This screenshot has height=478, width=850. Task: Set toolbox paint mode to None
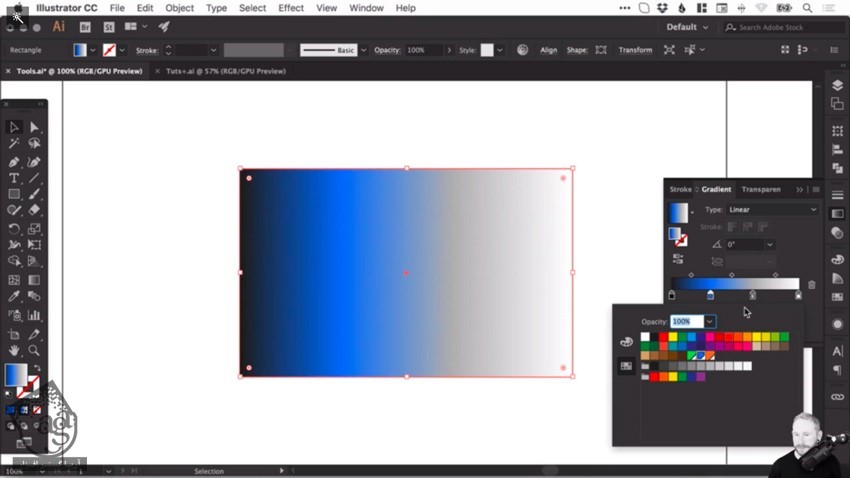click(x=37, y=410)
